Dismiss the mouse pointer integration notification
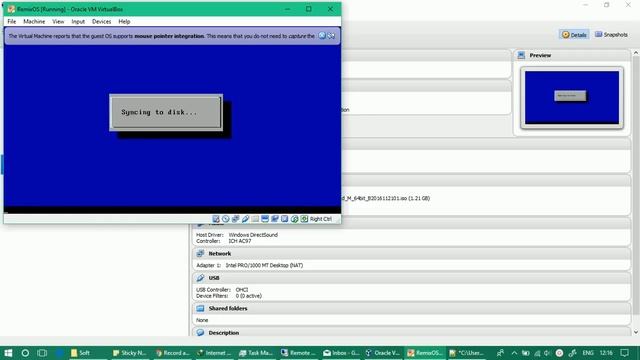Image resolution: width=640 pixels, height=360 pixels. click(322, 36)
